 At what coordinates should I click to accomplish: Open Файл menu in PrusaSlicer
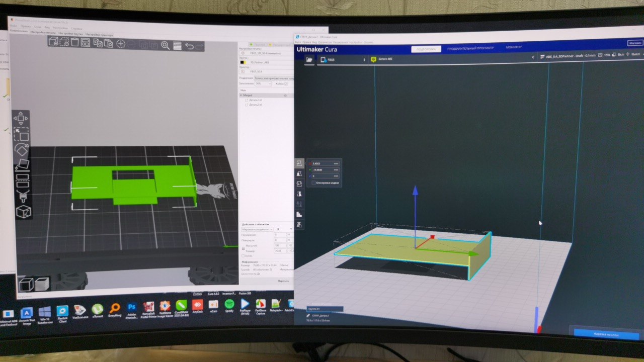[14, 26]
